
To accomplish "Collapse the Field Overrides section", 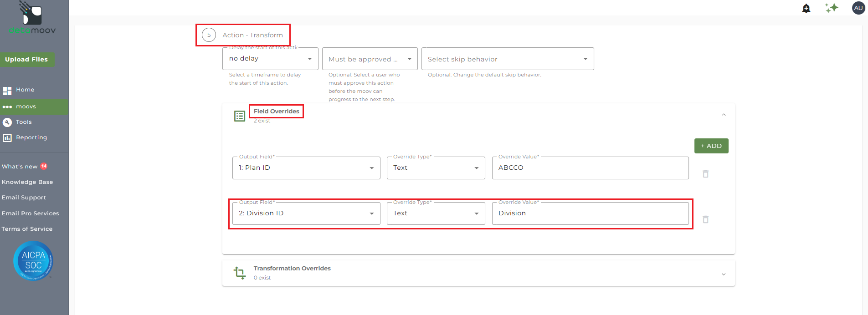I will 724,115.
